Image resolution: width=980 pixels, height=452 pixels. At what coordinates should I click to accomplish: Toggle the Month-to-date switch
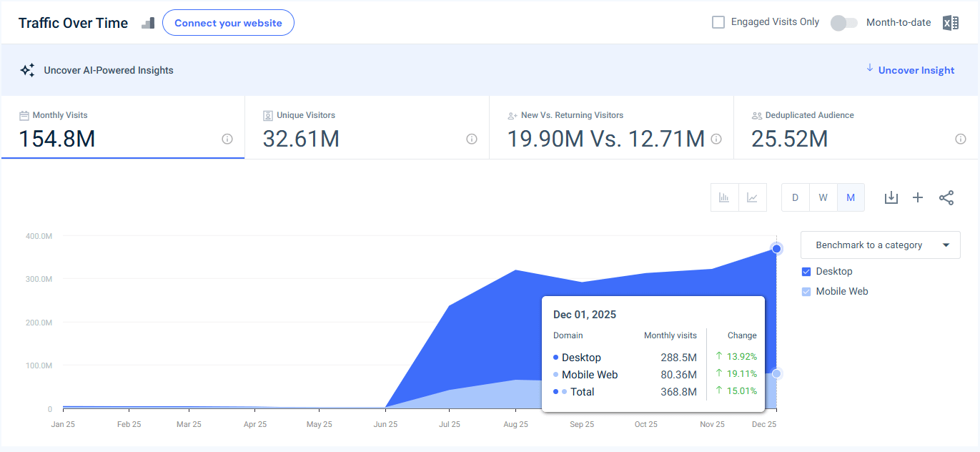click(x=843, y=22)
